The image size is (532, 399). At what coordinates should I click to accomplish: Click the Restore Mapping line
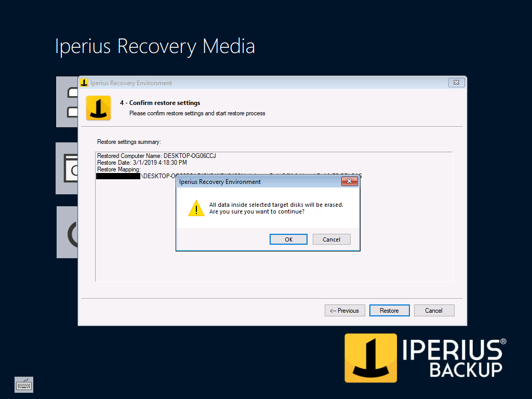(x=119, y=169)
